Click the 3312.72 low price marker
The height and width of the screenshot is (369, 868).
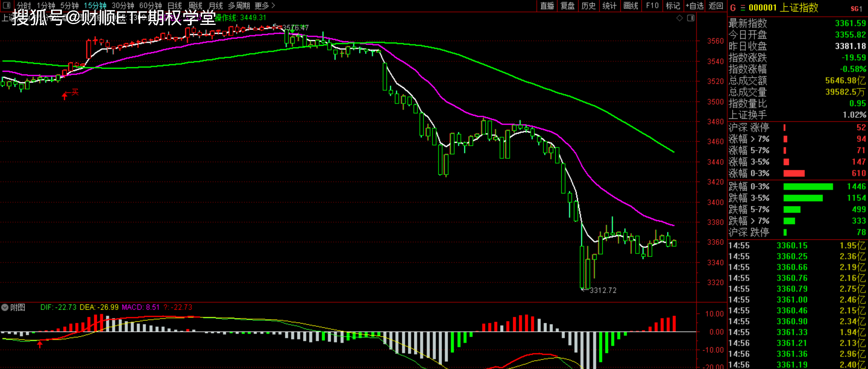pyautogui.click(x=602, y=290)
